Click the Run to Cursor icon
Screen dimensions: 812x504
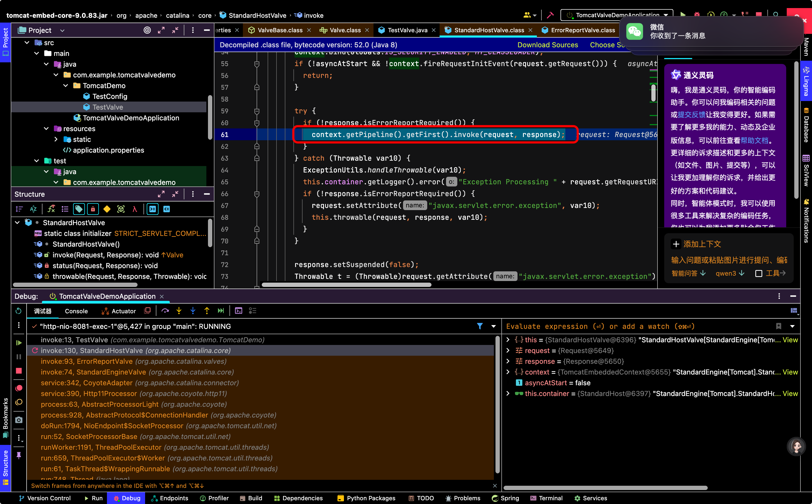pyautogui.click(x=221, y=311)
